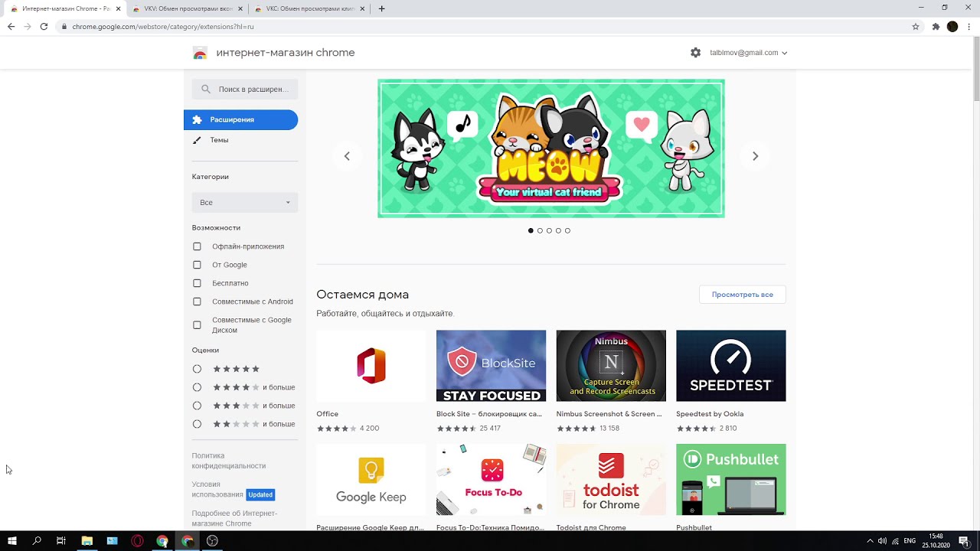Image resolution: width=980 pixels, height=551 pixels.
Task: Open the Focus To-Do extension thumbnail
Action: point(492,480)
